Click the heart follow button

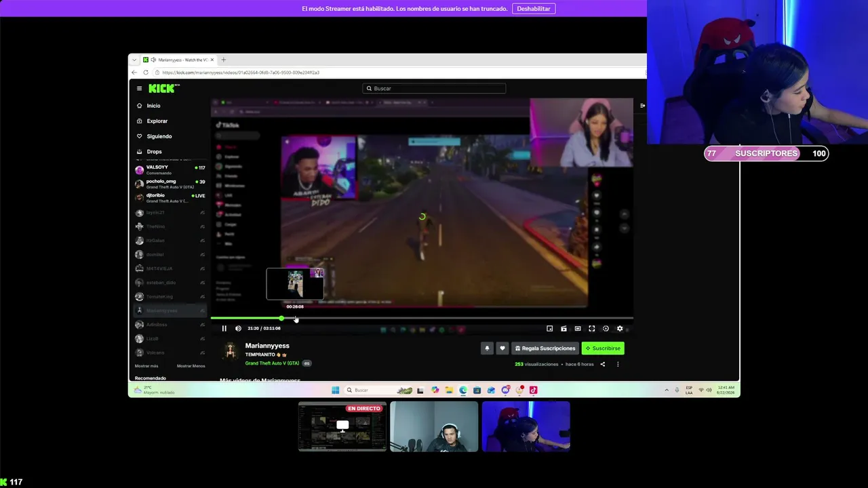click(502, 348)
